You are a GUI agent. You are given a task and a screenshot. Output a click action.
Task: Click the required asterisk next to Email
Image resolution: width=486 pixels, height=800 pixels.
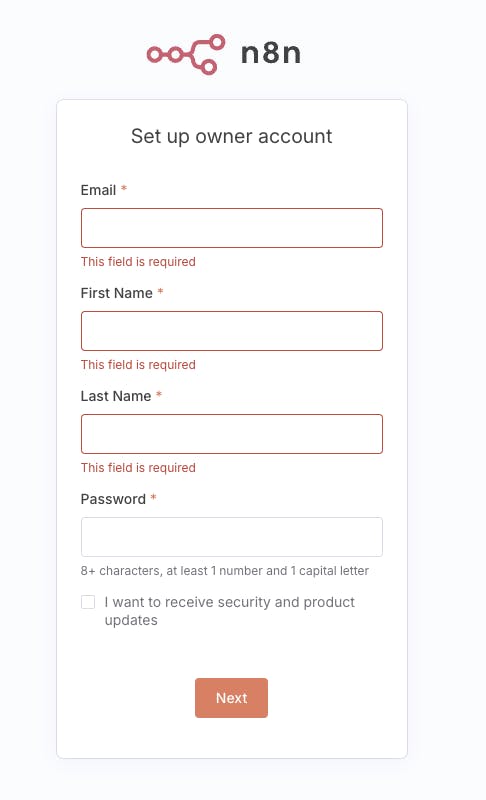[x=123, y=189]
